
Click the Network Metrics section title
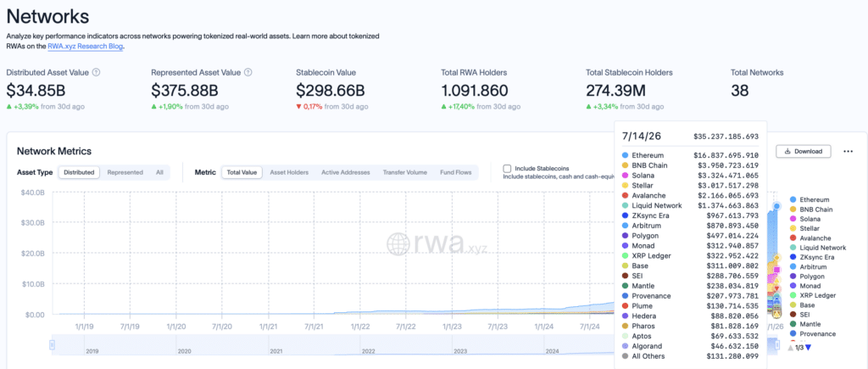click(54, 151)
